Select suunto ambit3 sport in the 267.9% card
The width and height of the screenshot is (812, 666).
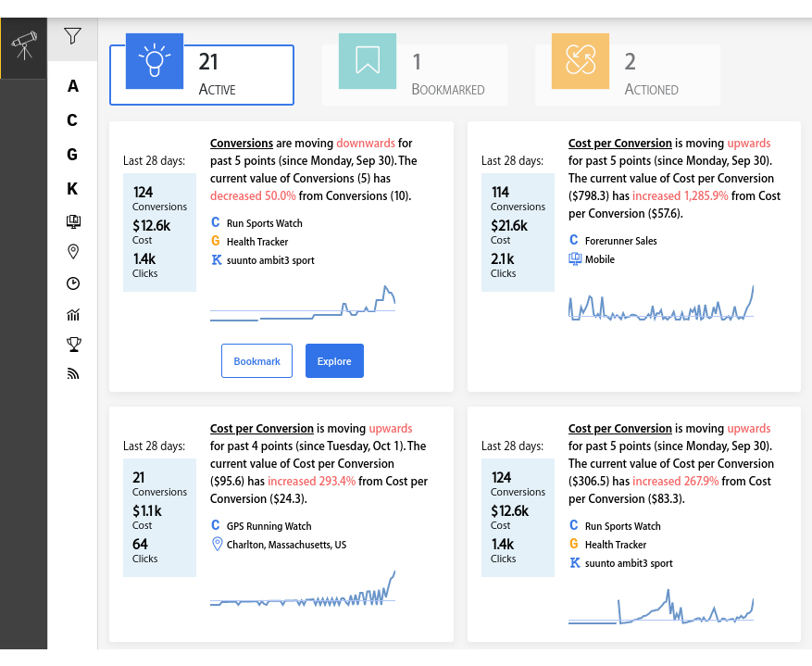click(x=629, y=563)
